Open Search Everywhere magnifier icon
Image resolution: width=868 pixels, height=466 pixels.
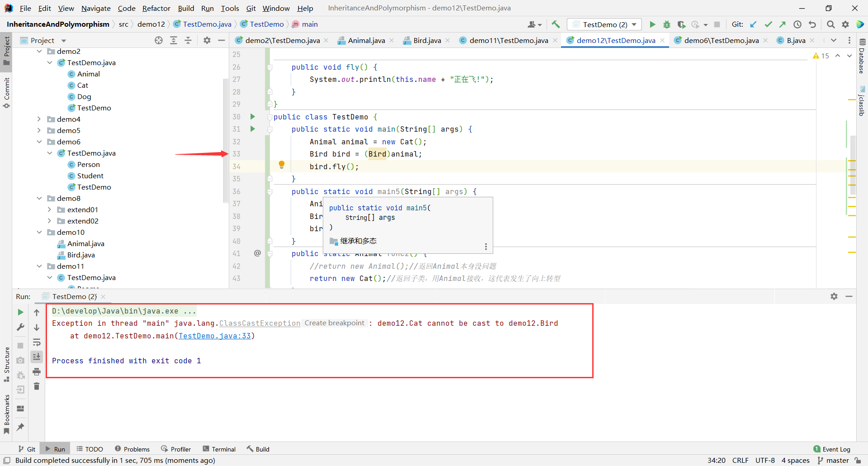coord(830,24)
